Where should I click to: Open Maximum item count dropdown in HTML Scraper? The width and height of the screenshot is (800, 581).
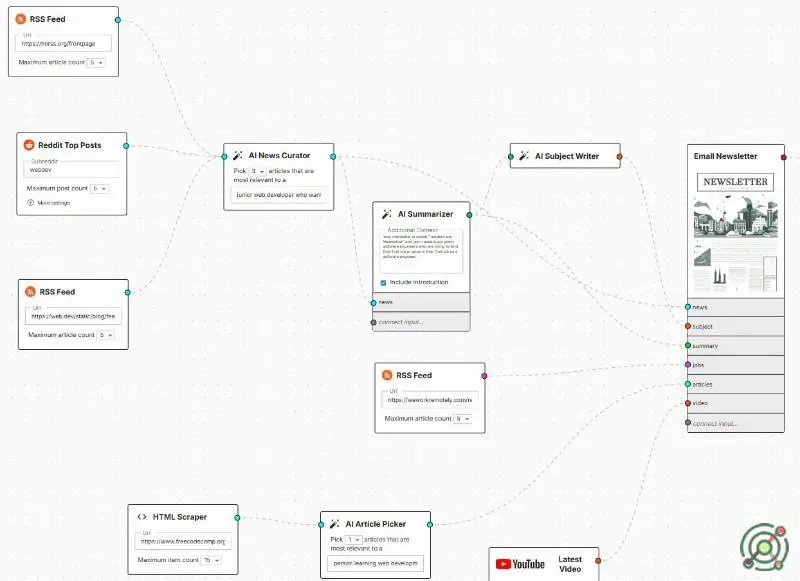(211, 560)
